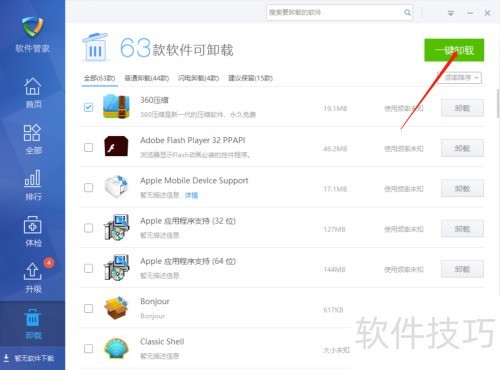
Task: Select the 闪电卸载(4款) tab
Action: [198, 78]
